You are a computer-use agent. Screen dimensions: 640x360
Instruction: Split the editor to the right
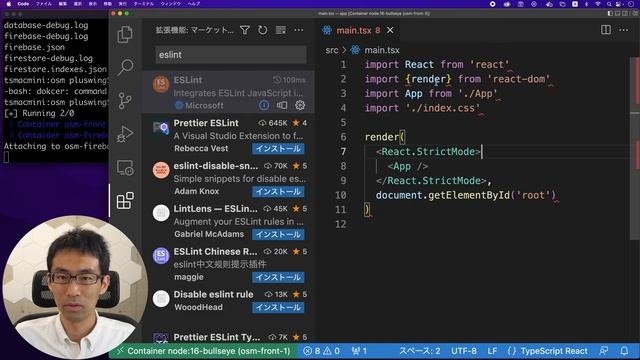[x=606, y=30]
